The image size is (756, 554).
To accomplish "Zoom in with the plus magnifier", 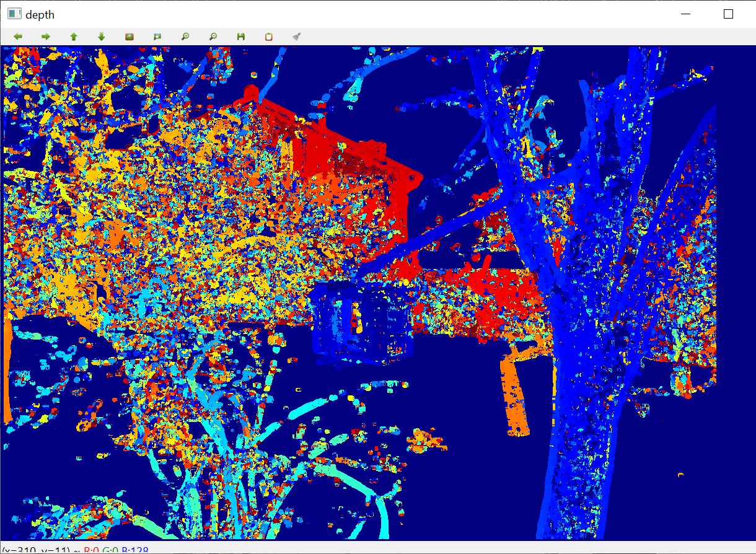I will coord(185,37).
